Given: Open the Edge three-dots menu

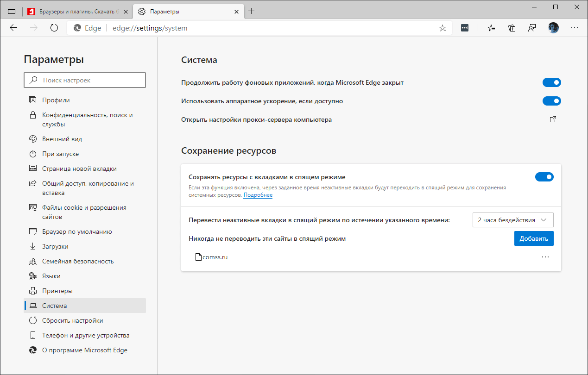Looking at the screenshot, I should (x=575, y=28).
